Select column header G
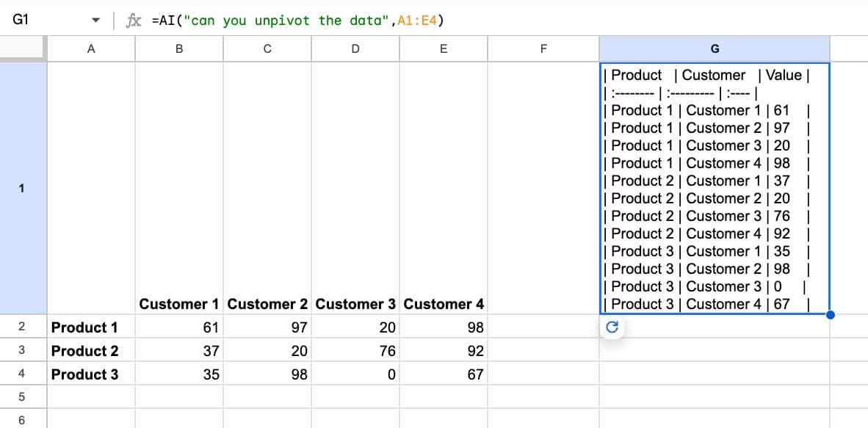 click(715, 48)
